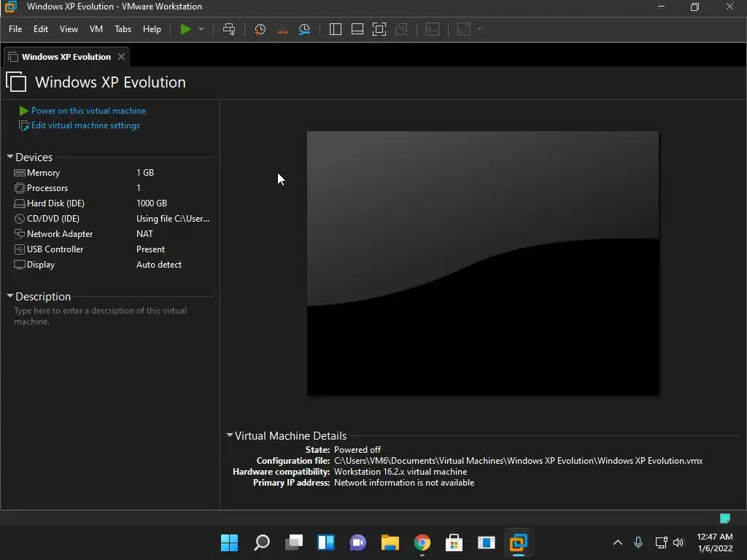This screenshot has width=747, height=560.
Task: Click the microphone tray icon
Action: [x=638, y=542]
